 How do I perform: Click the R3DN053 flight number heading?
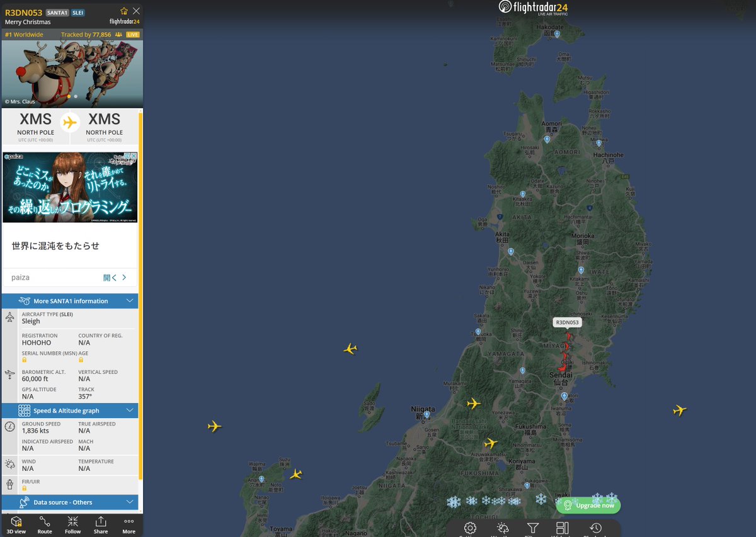click(x=23, y=12)
